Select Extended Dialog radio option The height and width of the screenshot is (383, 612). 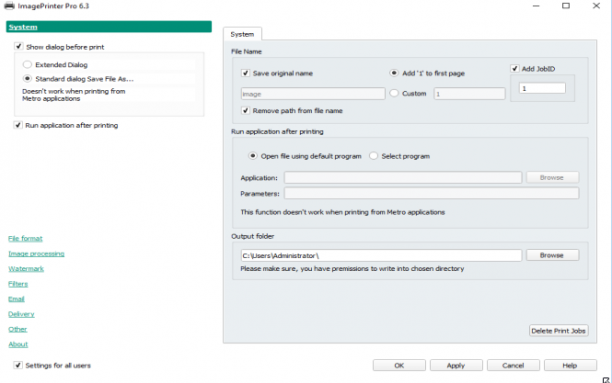tap(27, 64)
